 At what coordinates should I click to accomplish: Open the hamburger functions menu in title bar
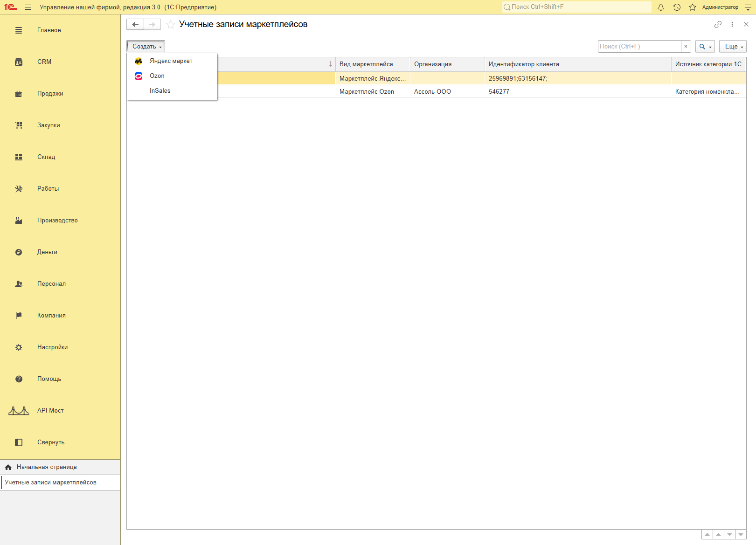(28, 7)
